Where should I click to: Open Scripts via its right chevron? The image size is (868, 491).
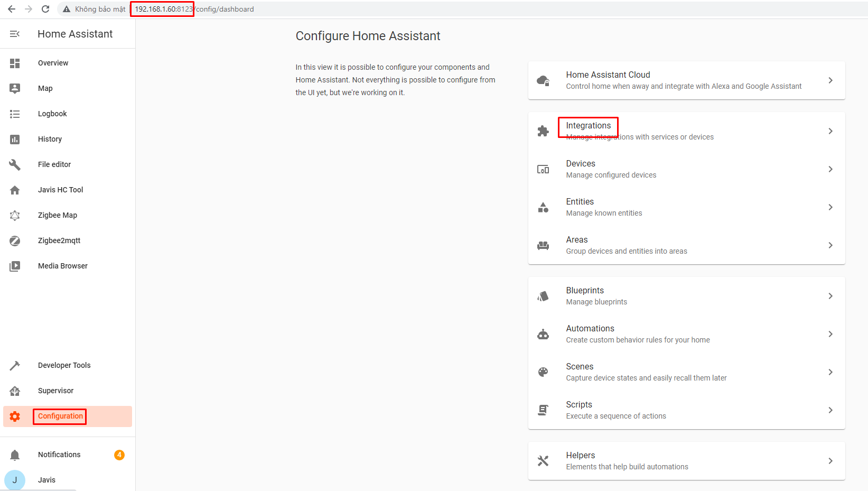coord(830,410)
